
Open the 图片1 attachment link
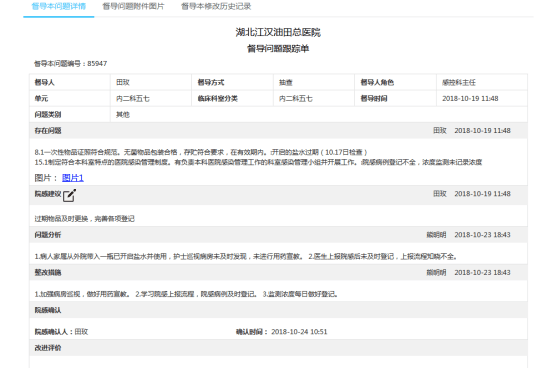(73, 178)
